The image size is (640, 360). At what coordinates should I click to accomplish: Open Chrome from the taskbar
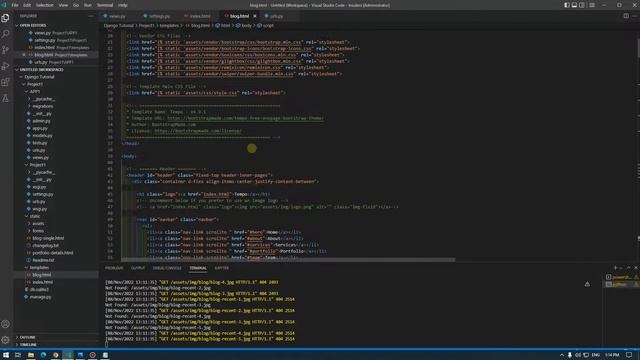(x=56, y=355)
